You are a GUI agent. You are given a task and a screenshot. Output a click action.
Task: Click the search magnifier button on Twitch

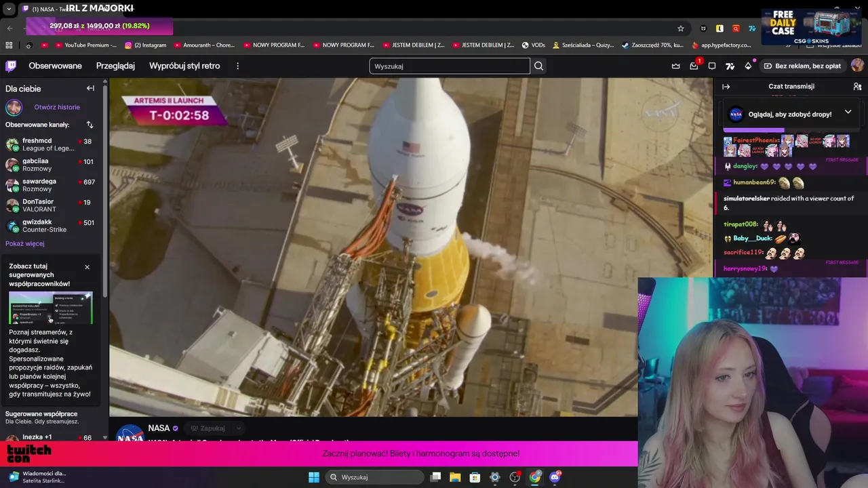(538, 66)
